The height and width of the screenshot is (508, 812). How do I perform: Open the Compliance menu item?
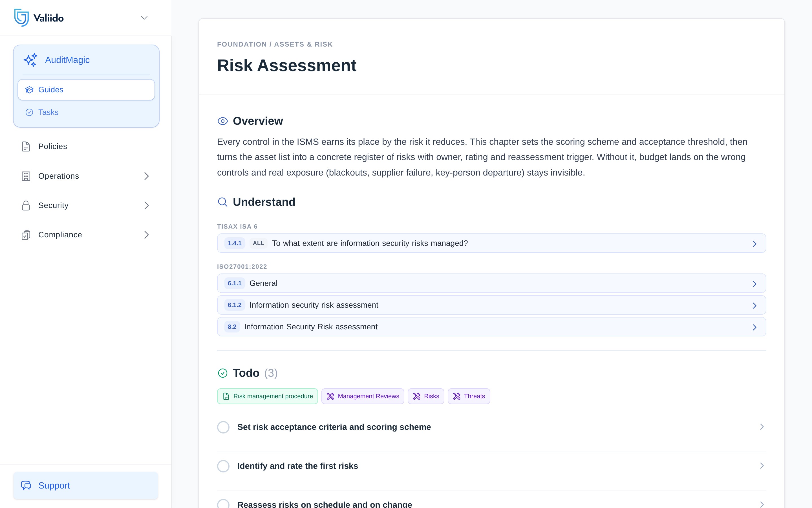pyautogui.click(x=86, y=235)
